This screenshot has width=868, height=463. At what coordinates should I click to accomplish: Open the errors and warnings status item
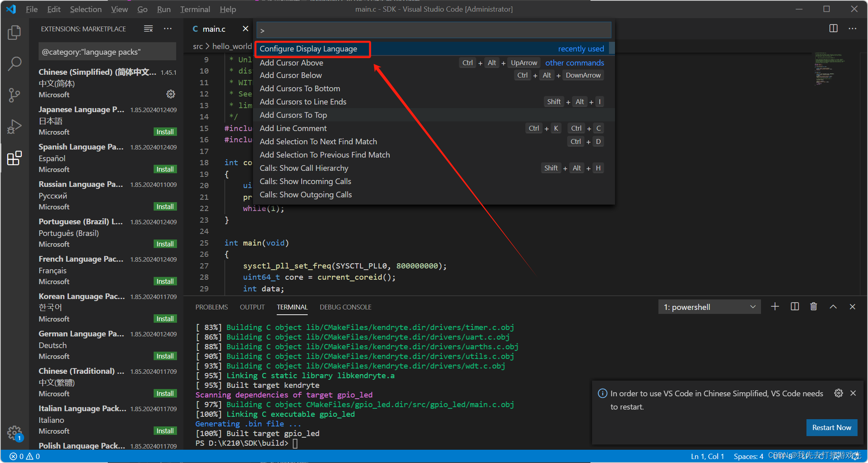[x=25, y=456]
